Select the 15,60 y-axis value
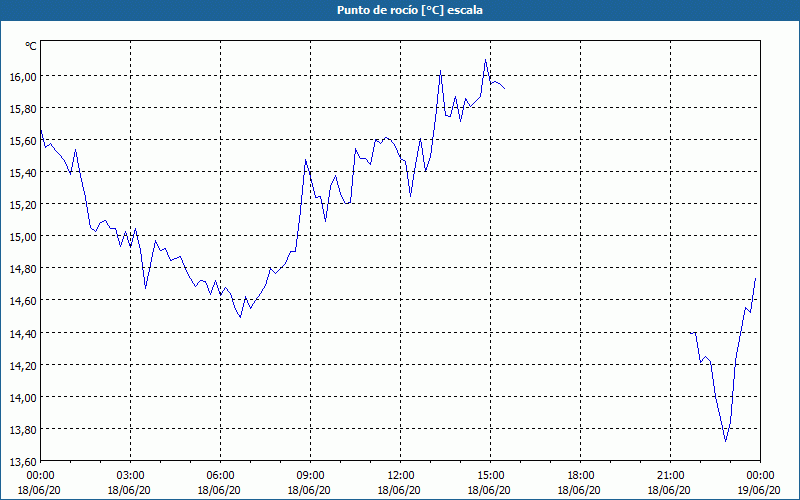This screenshot has height=500, width=800. [x=23, y=140]
